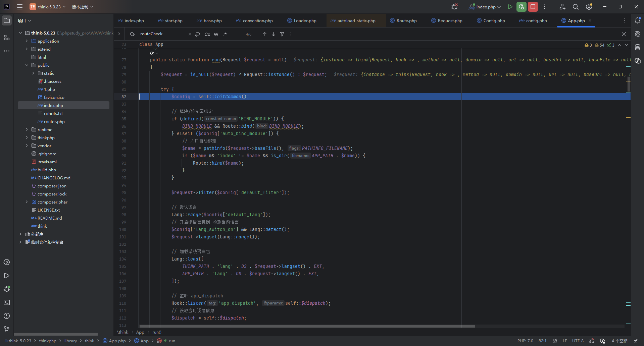Click PHP: 7.0 language level
The image size is (644, 346).
[525, 341]
